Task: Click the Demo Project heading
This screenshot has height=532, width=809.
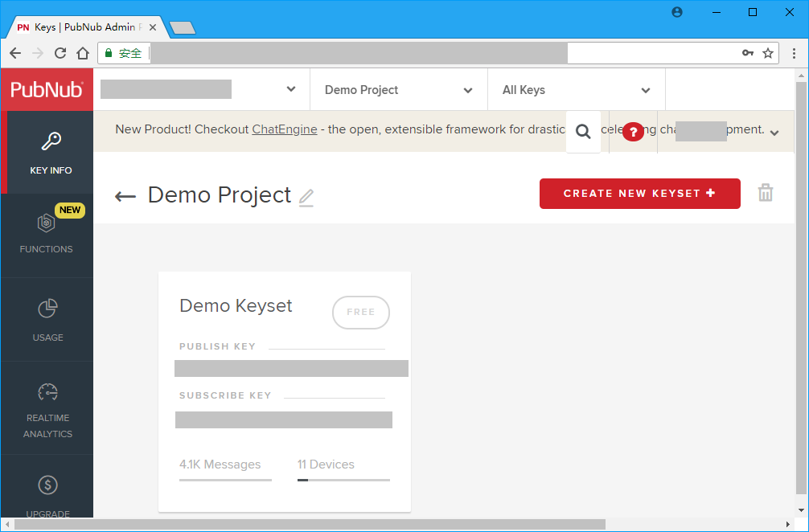Action: [x=220, y=194]
